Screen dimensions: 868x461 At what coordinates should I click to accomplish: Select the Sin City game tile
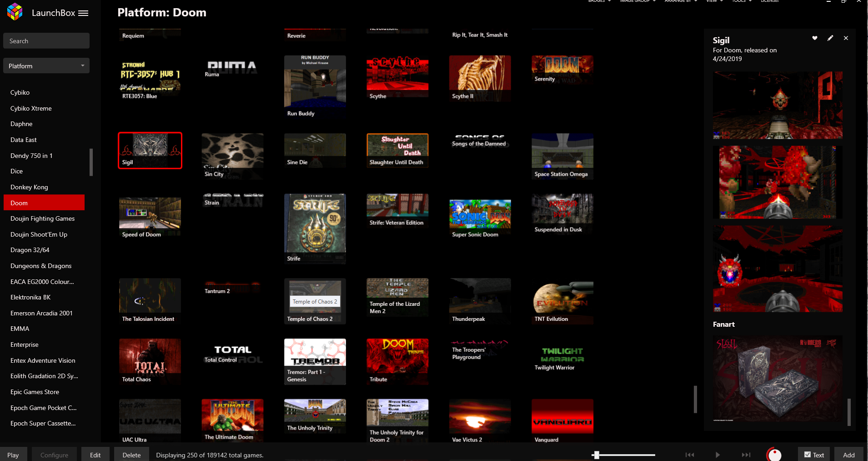pyautogui.click(x=232, y=156)
